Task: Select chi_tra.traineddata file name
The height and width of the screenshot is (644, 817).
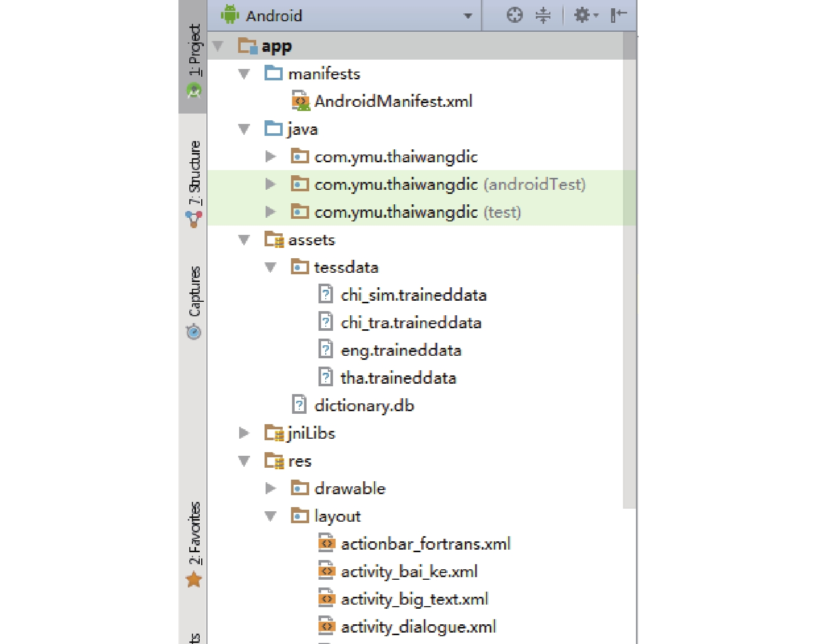Action: point(411,323)
